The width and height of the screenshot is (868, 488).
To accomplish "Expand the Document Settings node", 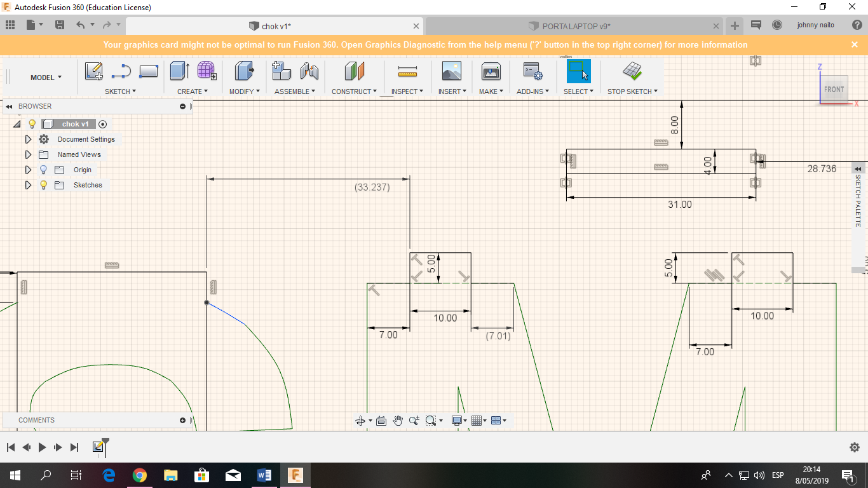I will pyautogui.click(x=28, y=139).
